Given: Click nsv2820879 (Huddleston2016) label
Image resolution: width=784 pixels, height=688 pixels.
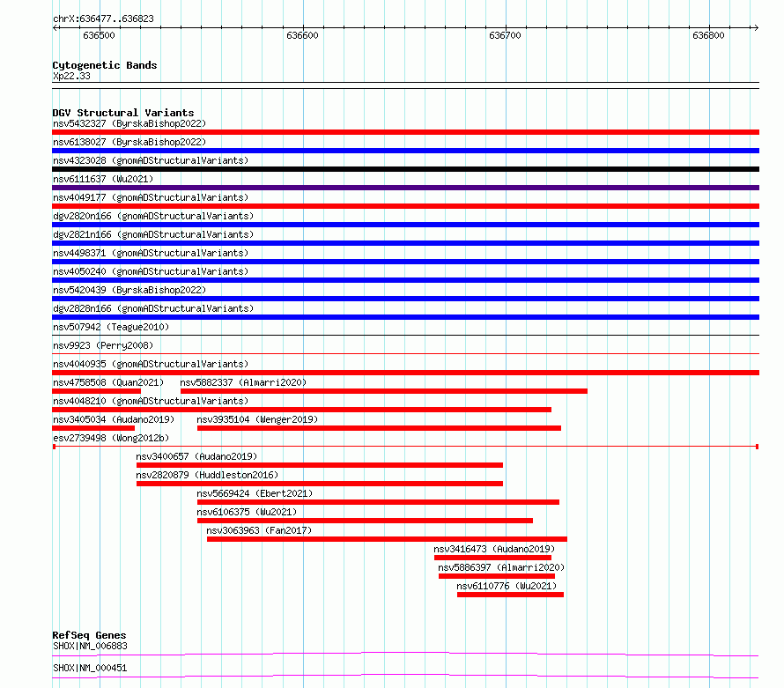Looking at the screenshot, I should coord(207,475).
